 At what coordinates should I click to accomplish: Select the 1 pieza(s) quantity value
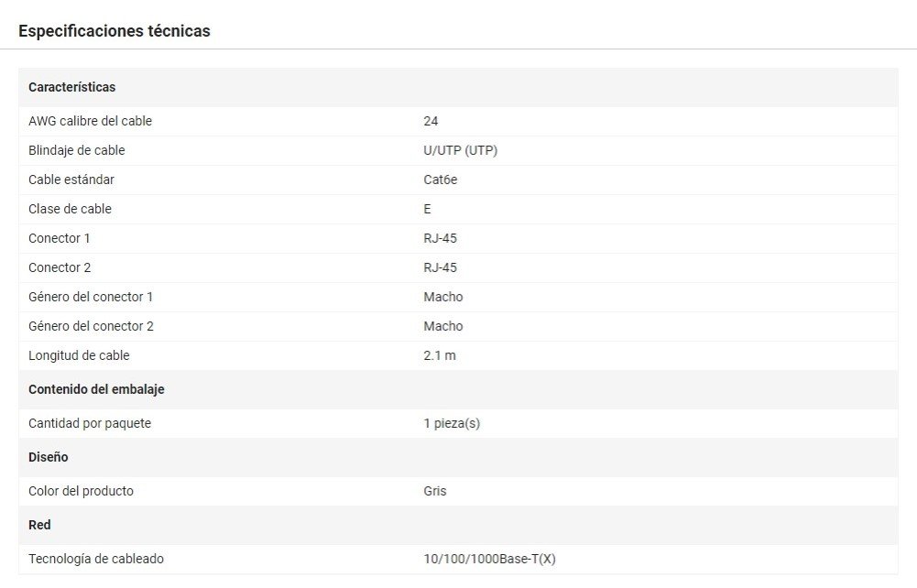click(x=452, y=423)
